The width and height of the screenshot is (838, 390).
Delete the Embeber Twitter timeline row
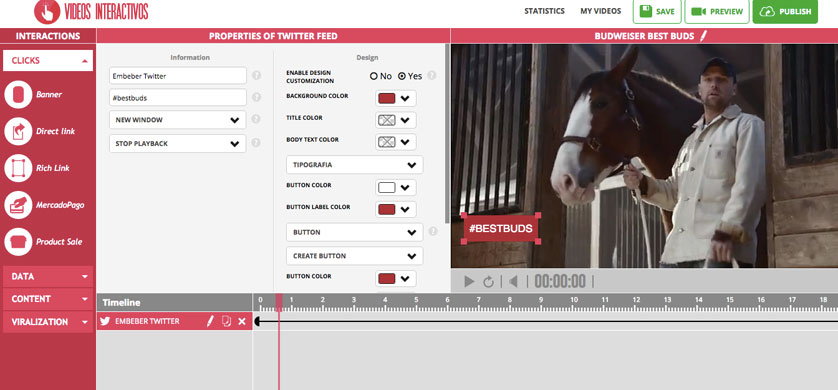(x=242, y=321)
